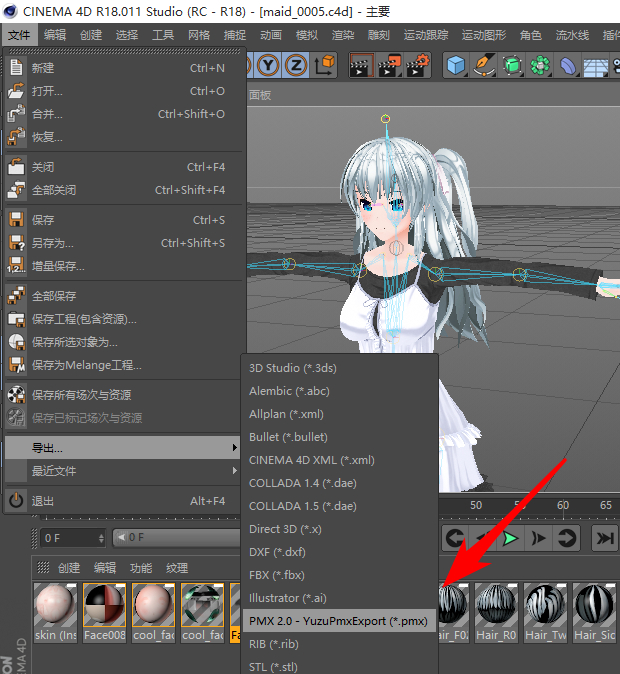Click the render view clapperboard icon
This screenshot has height=674, width=620.
(361, 65)
